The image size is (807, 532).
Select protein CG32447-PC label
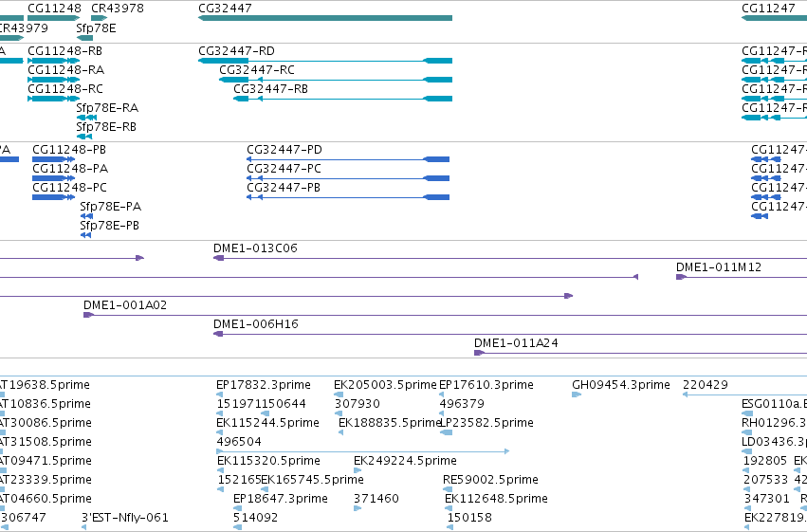tap(284, 168)
